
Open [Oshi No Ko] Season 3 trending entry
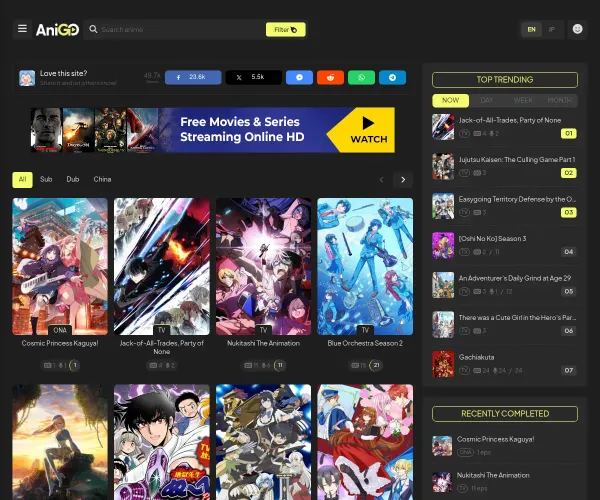(505, 245)
